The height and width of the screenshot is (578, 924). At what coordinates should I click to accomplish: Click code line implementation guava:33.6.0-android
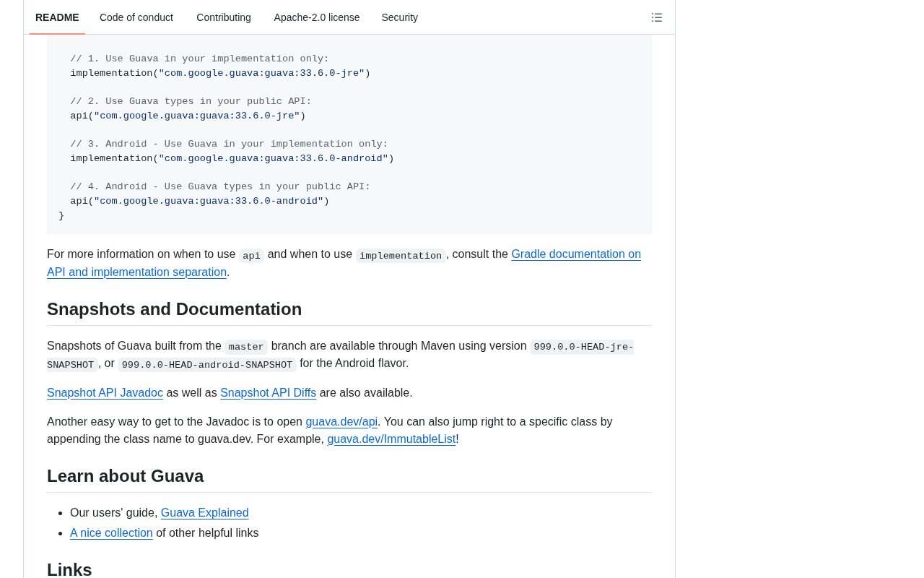click(232, 159)
